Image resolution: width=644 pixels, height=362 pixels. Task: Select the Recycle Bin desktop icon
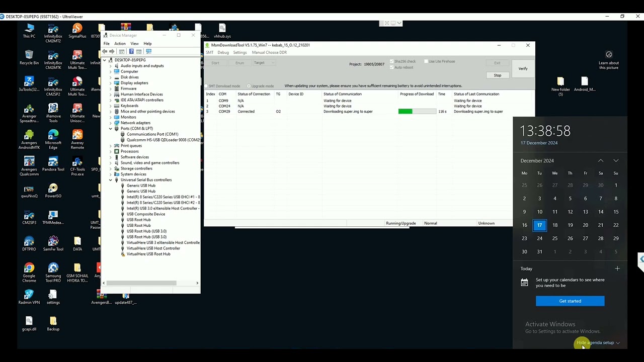(29, 58)
